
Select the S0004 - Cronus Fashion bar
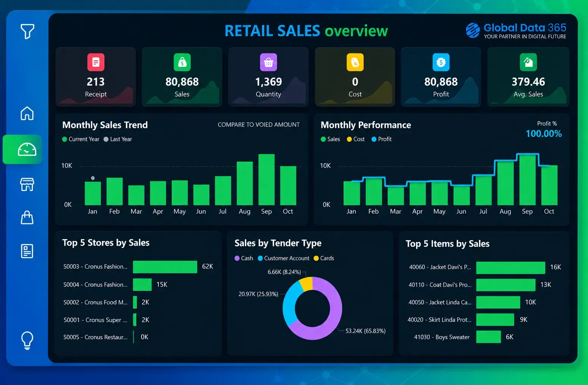142,284
